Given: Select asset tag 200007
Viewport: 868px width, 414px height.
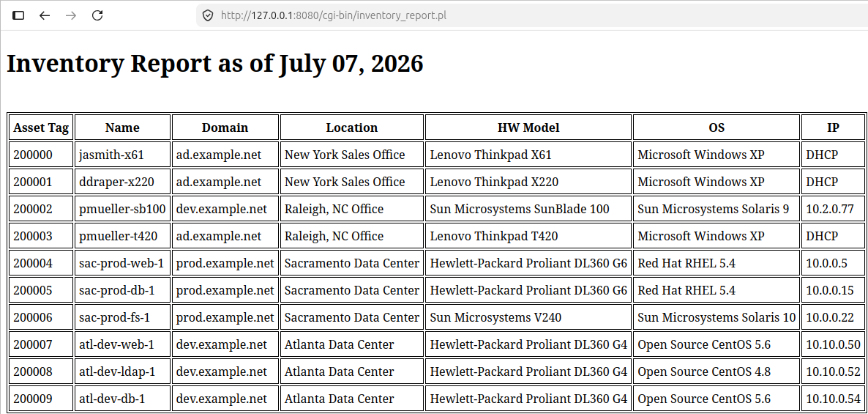Looking at the screenshot, I should pos(41,344).
